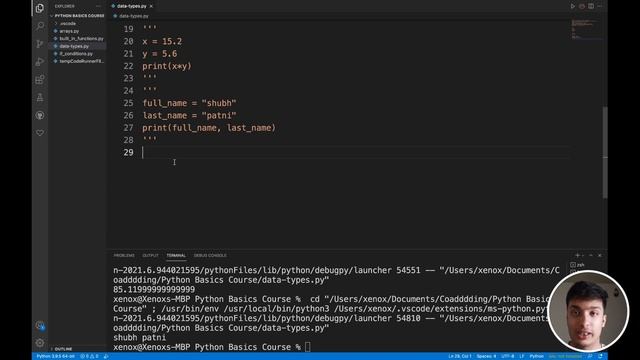Open editor More Actions ellipsis
The image size is (640, 360).
pyautogui.click(x=600, y=6)
